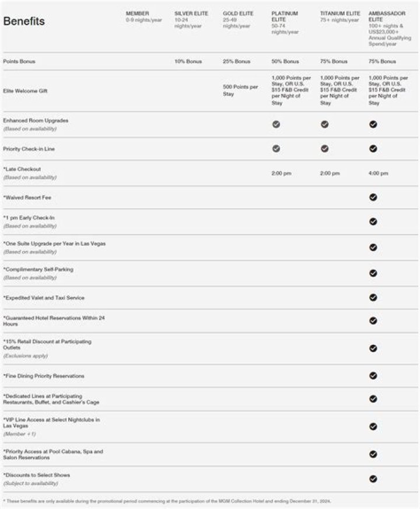Click Platinum Elite checkmark for Enhanced Room Upgrades
420x509 pixels.
pyautogui.click(x=276, y=124)
